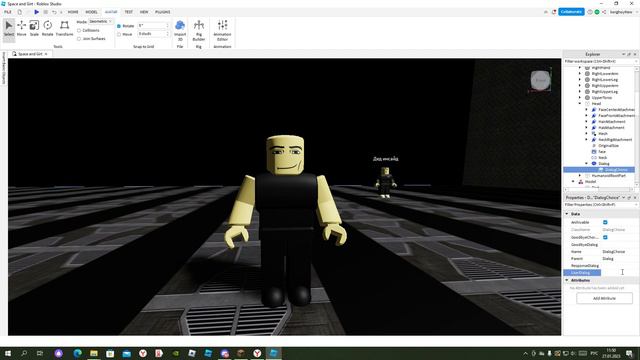Collapse the Attributes section
Screen dimensions: 640x360
point(567,280)
